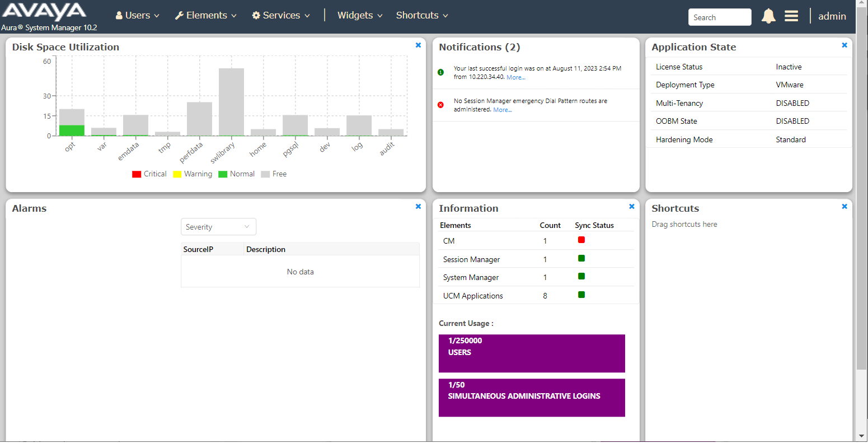Click into the Search field
Viewport: 868px width, 443px height.
pyautogui.click(x=720, y=17)
